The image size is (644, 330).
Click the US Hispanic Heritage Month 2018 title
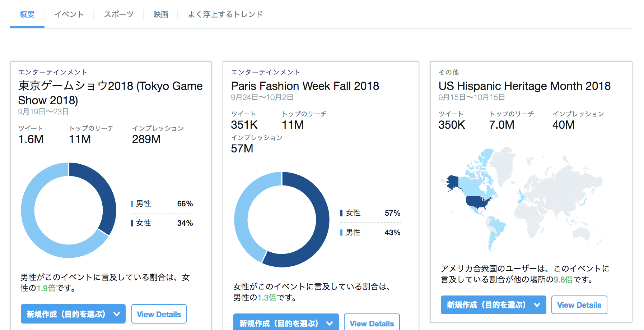[524, 86]
